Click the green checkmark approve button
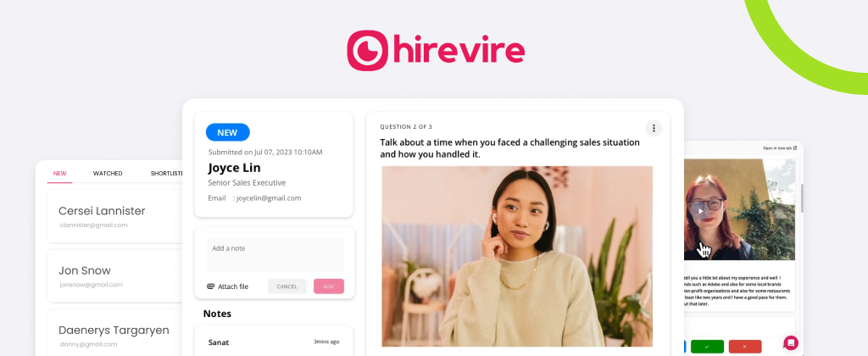 [x=707, y=347]
